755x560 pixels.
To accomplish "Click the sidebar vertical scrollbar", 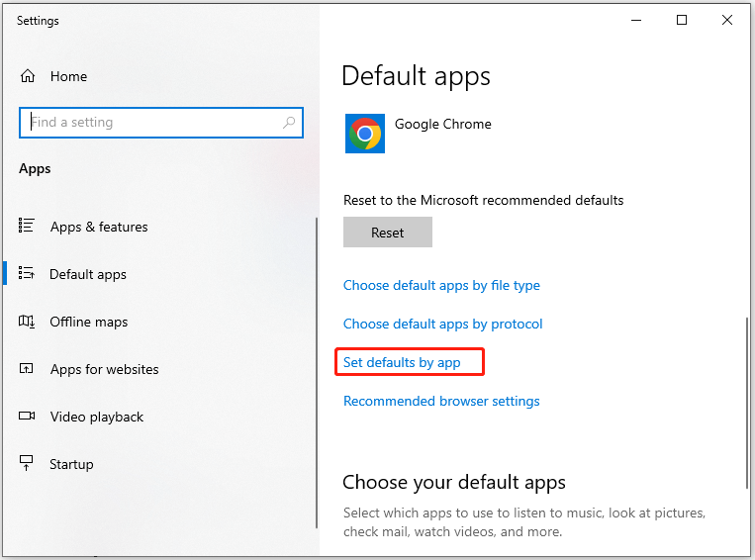I will point(317,373).
